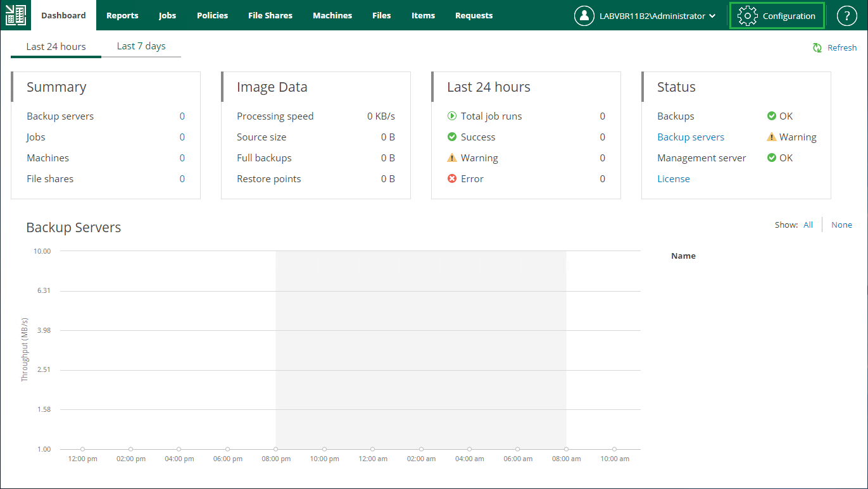Show All backup servers in chart

coord(808,225)
